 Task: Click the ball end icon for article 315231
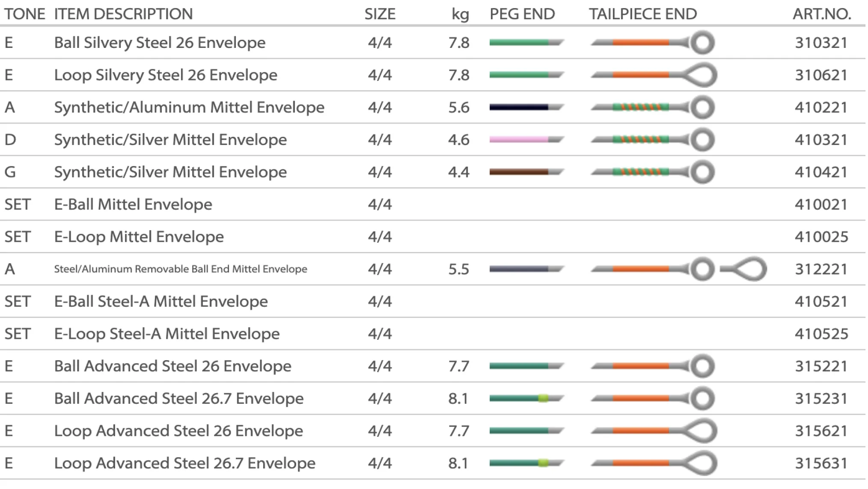pos(702,399)
